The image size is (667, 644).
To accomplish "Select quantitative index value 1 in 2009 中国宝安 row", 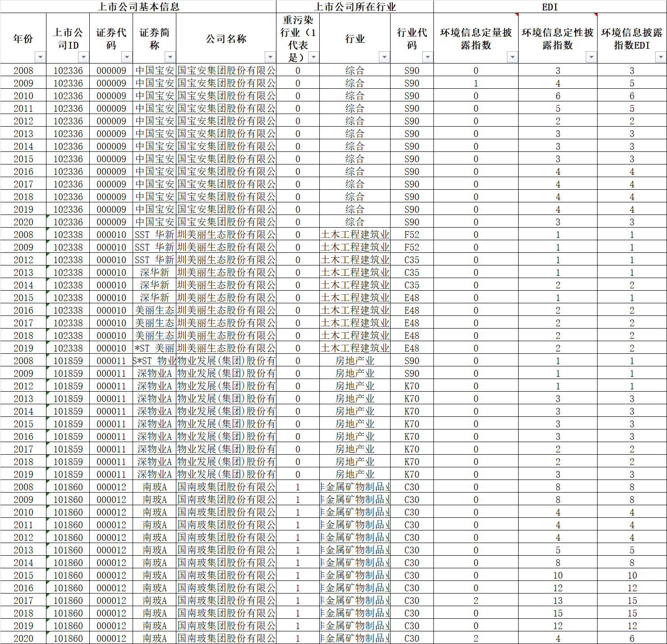I will (476, 83).
